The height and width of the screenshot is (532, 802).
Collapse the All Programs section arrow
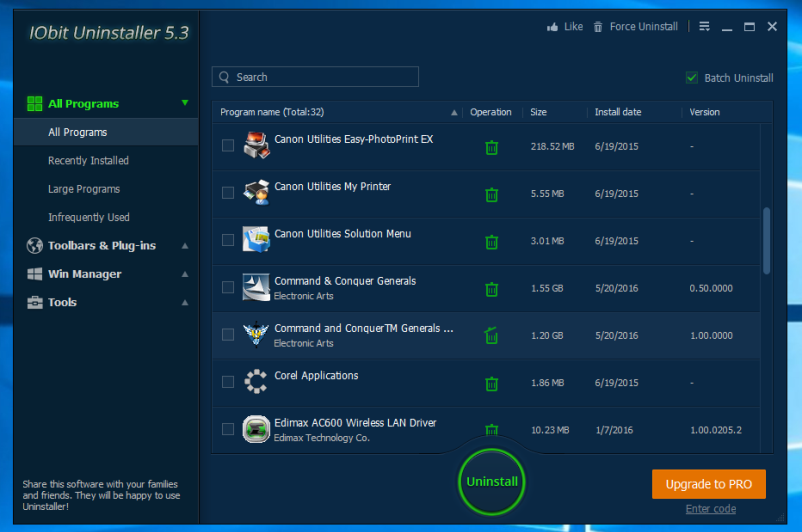[185, 103]
